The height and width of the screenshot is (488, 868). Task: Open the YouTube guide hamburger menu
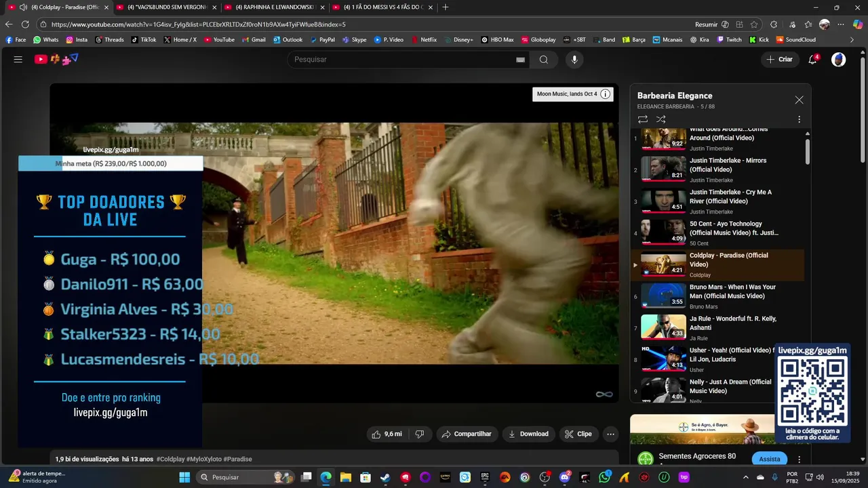18,60
